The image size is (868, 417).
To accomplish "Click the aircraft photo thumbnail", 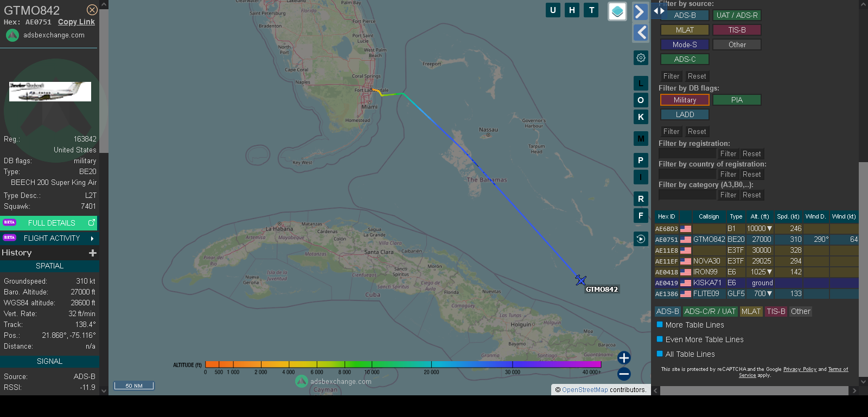I will [50, 92].
